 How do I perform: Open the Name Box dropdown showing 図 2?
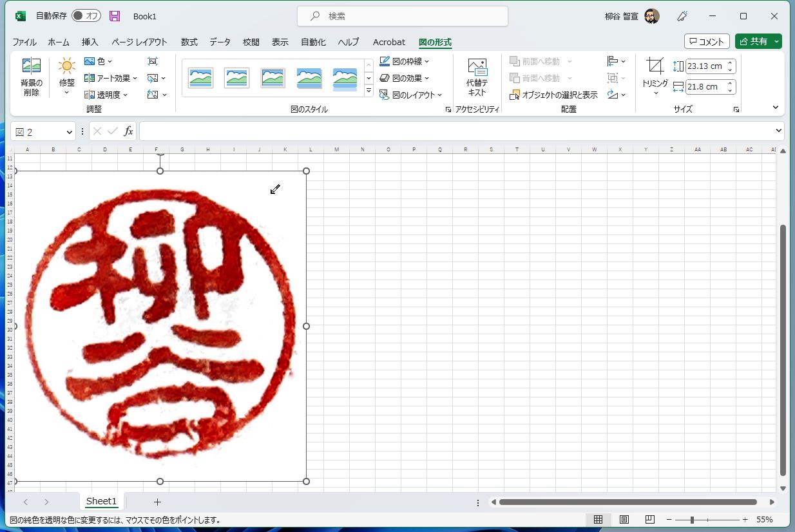click(x=70, y=132)
